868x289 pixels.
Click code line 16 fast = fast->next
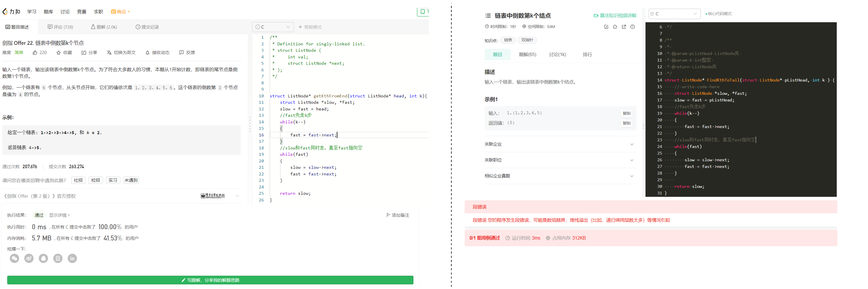tap(313, 135)
